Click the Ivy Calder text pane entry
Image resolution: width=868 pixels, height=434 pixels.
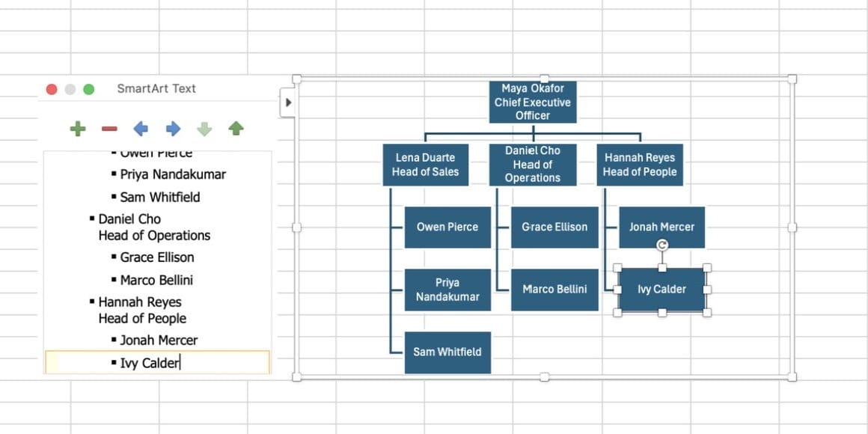point(158,363)
